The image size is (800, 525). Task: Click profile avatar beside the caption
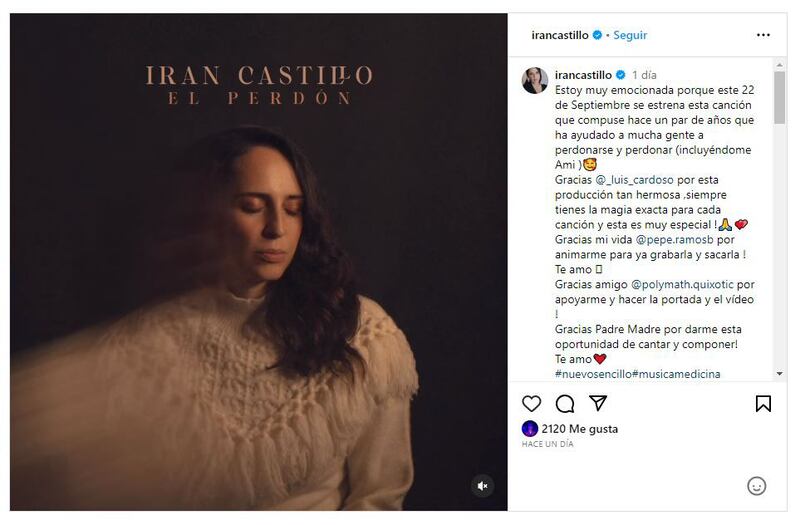[535, 81]
